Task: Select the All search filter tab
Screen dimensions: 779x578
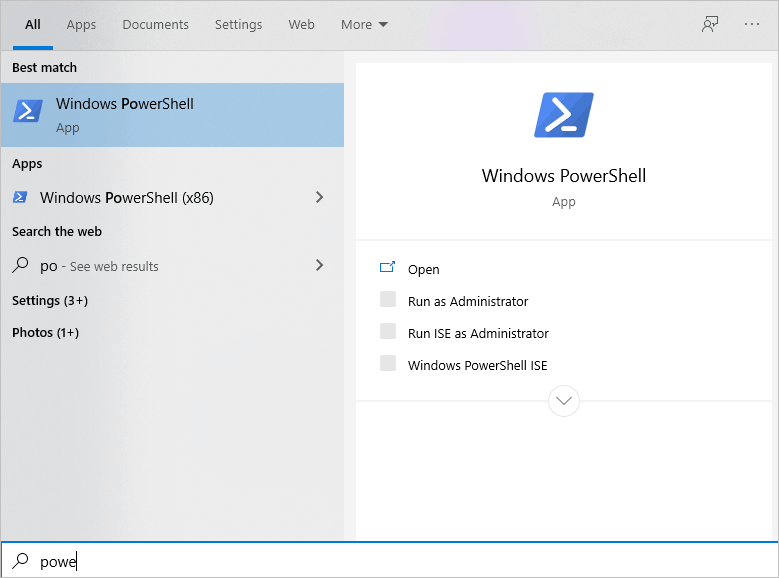Action: pos(33,24)
